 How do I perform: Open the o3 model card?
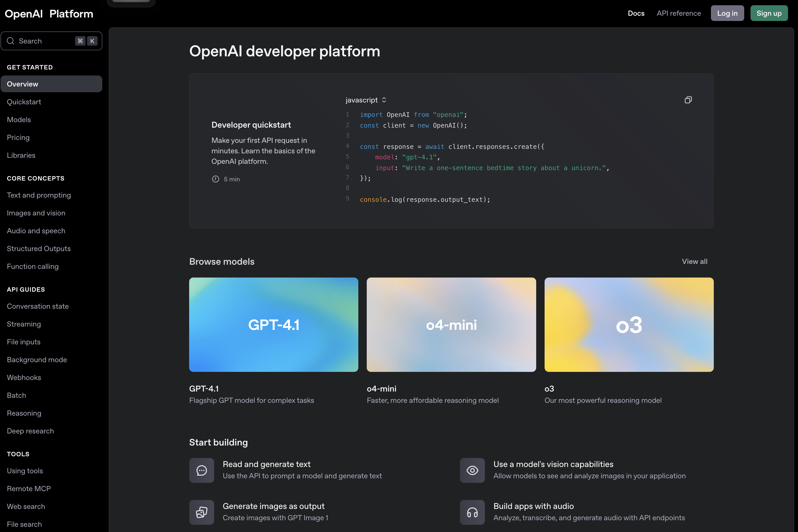[629, 325]
